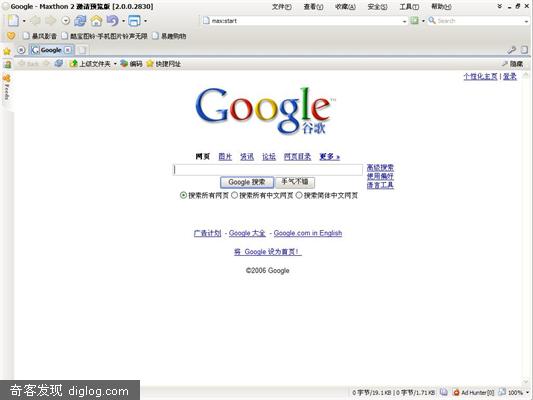Click the magnifier search engine icon
Image resolution: width=533 pixels, height=400 pixels.
(432, 20)
